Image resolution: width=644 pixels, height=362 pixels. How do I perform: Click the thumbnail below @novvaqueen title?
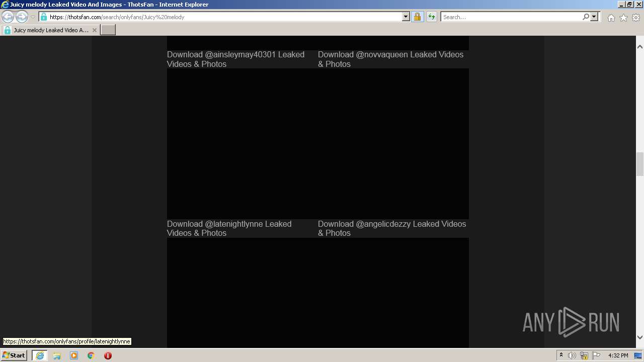(393, 144)
